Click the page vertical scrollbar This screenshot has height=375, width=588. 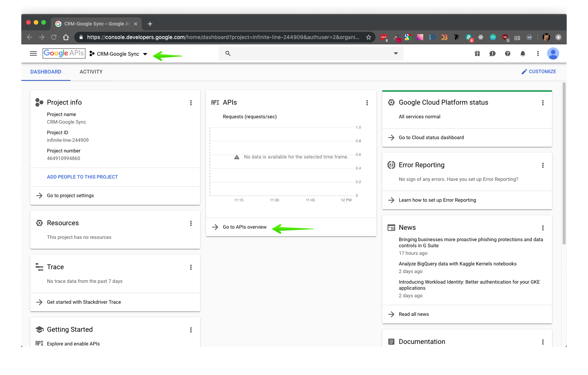(564, 164)
